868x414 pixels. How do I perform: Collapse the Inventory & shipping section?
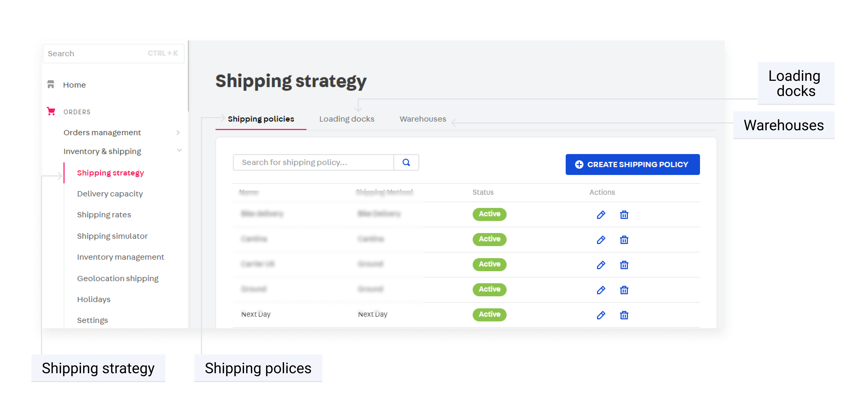(179, 151)
